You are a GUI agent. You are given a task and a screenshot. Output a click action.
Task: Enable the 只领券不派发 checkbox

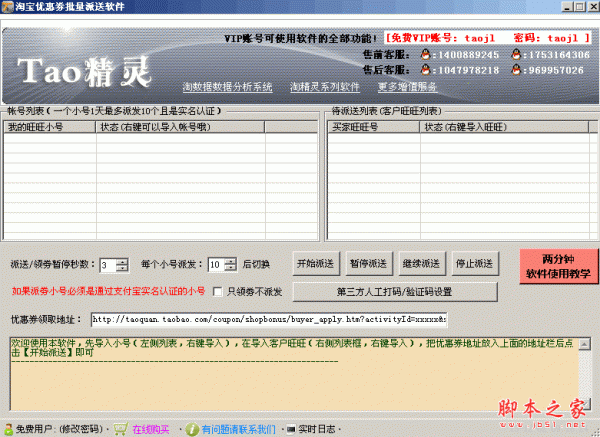click(x=217, y=292)
